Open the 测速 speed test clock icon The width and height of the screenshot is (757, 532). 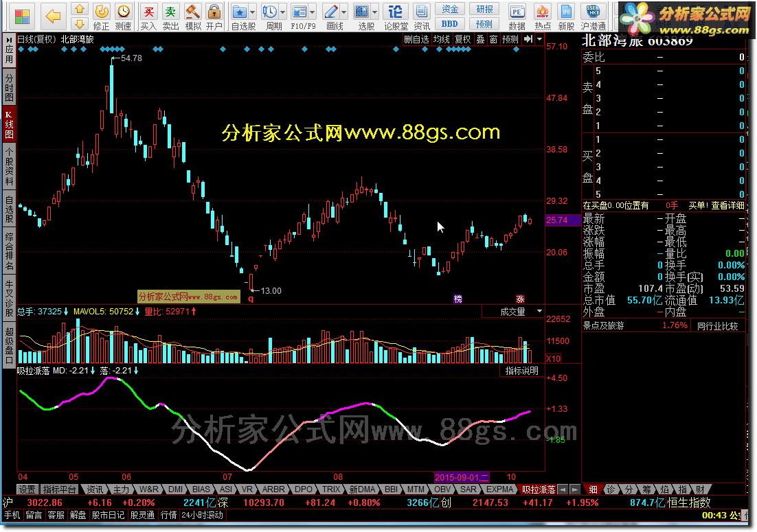point(124,17)
